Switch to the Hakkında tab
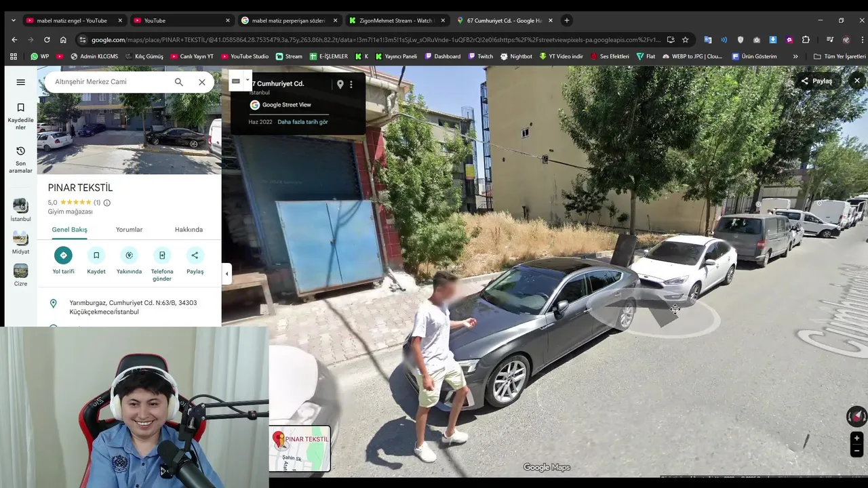The width and height of the screenshot is (868, 488). pos(189,230)
